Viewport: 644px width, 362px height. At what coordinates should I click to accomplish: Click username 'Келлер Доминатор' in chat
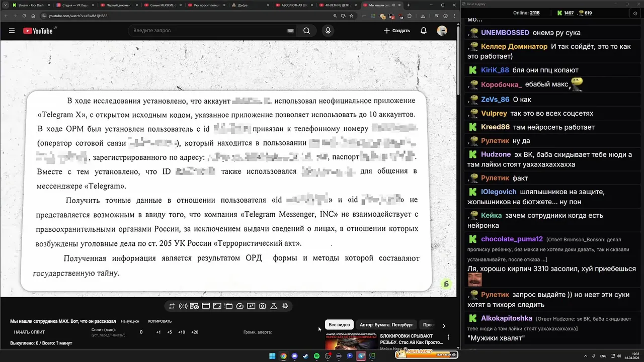click(x=514, y=46)
